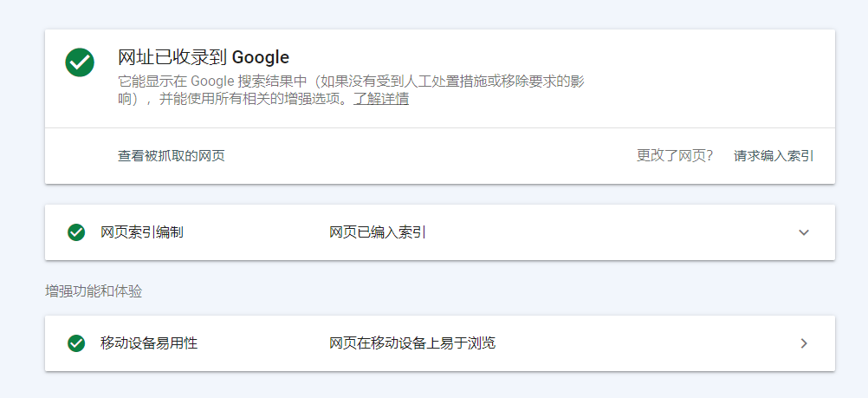The height and width of the screenshot is (398, 868).
Task: Click 查看被抓取的网页
Action: coord(172,156)
